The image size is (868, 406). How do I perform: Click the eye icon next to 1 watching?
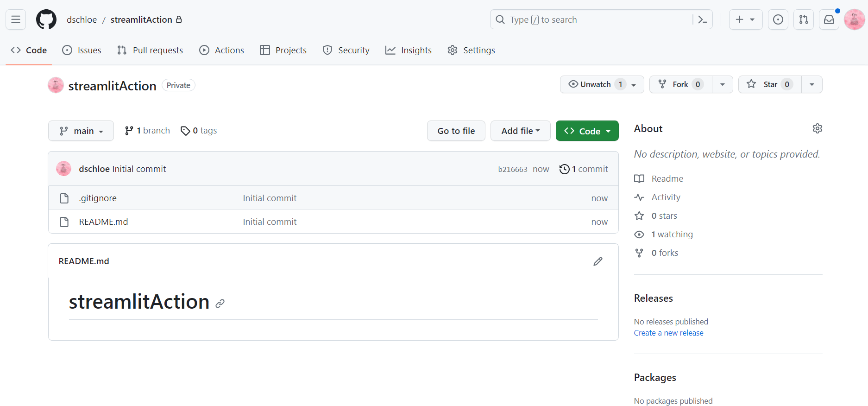click(x=639, y=235)
